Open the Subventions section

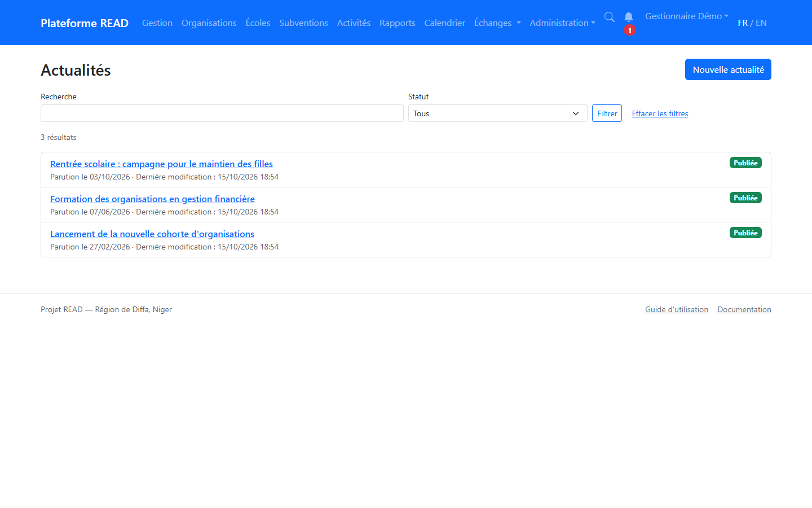coord(303,23)
